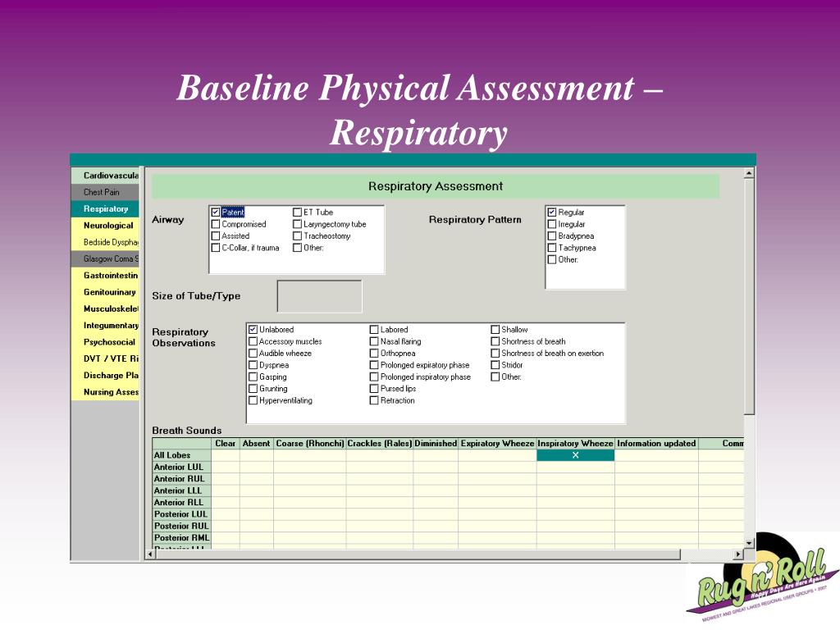Enable the Stridor checkbox

tap(495, 365)
